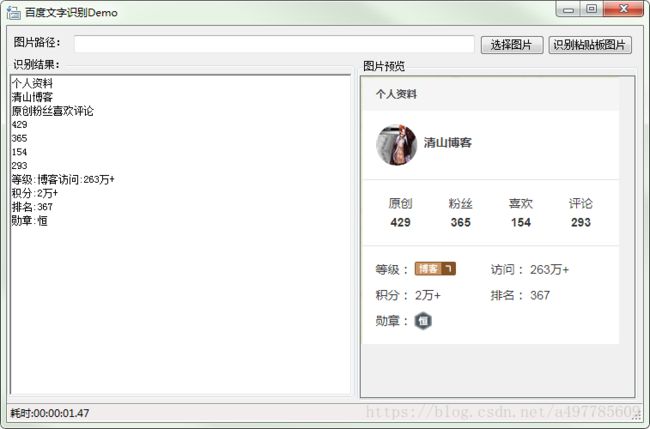
Task: Click 排名: 367 in the preview
Action: (520, 295)
